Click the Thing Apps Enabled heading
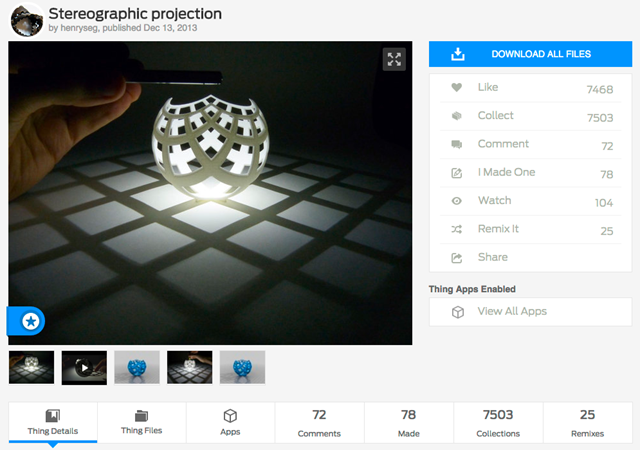 click(x=472, y=289)
